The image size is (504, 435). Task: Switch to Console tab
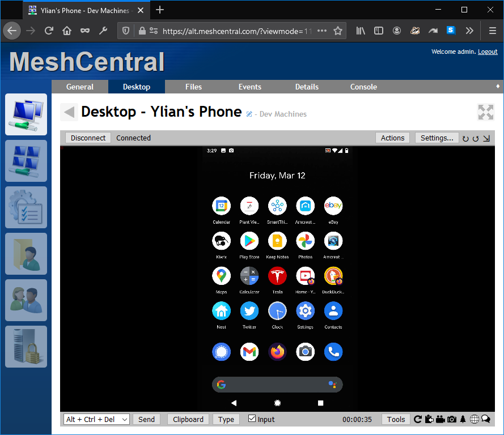point(363,87)
